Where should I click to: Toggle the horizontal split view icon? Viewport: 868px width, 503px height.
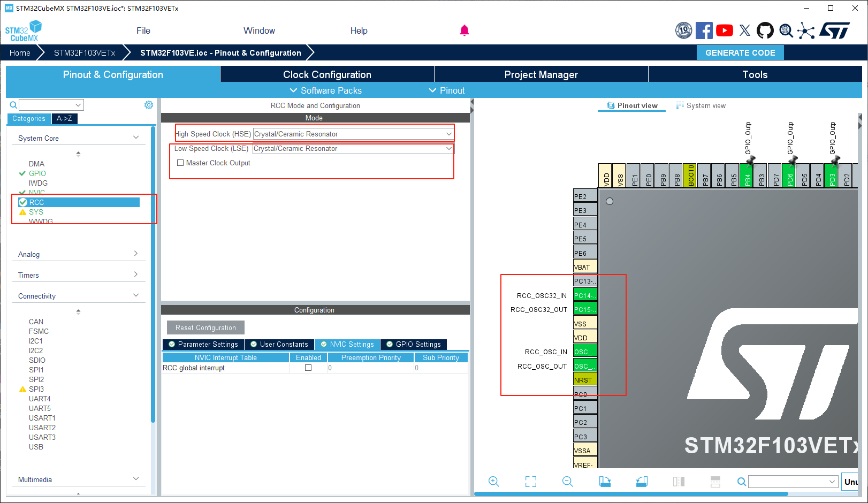coord(715,482)
